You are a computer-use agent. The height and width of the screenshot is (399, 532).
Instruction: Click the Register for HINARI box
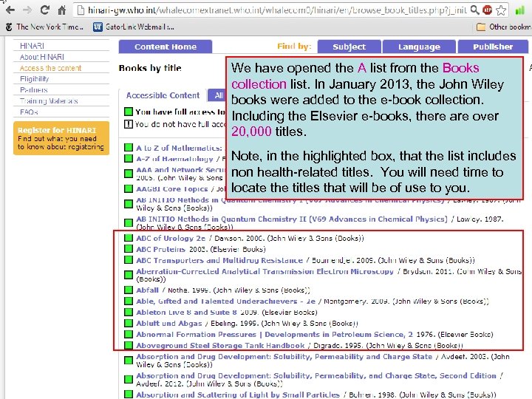coord(61,138)
